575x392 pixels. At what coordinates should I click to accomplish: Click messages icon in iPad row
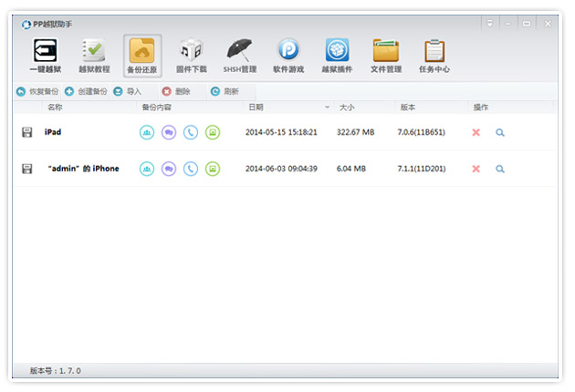click(x=169, y=132)
